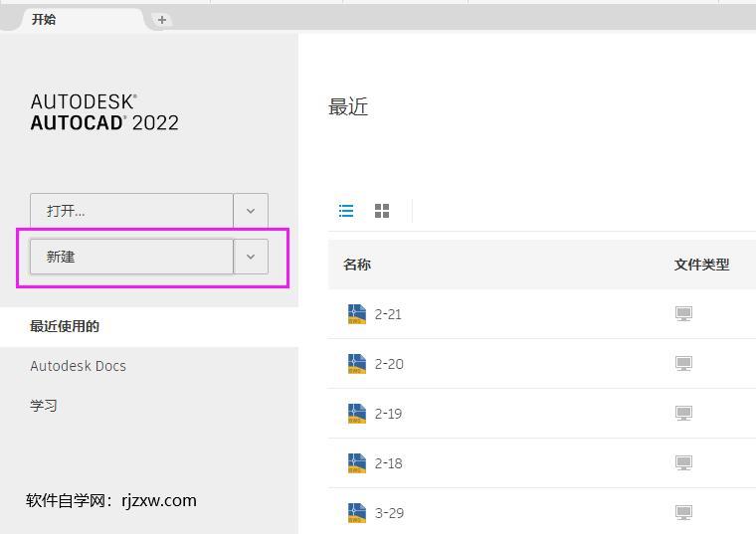Viewport: 756px width, 534px height.
Task: Expand the 打开 dropdown arrow
Action: coord(251,211)
